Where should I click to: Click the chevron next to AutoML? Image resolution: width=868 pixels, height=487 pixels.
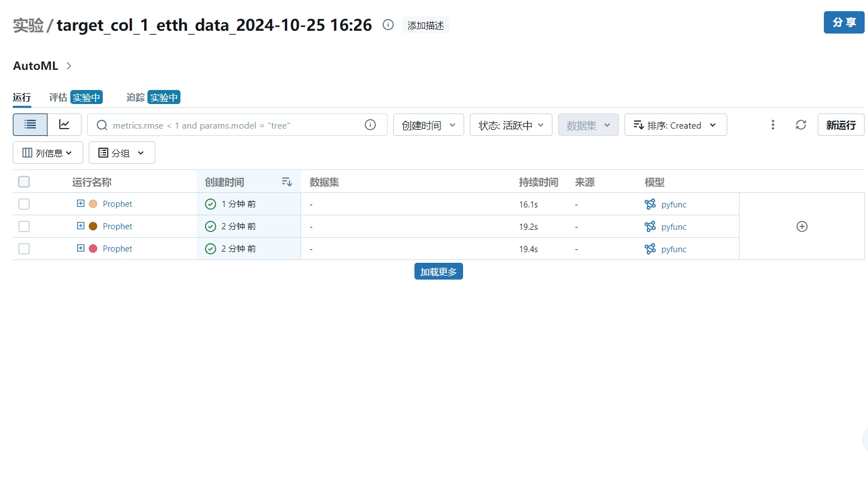pyautogui.click(x=69, y=66)
